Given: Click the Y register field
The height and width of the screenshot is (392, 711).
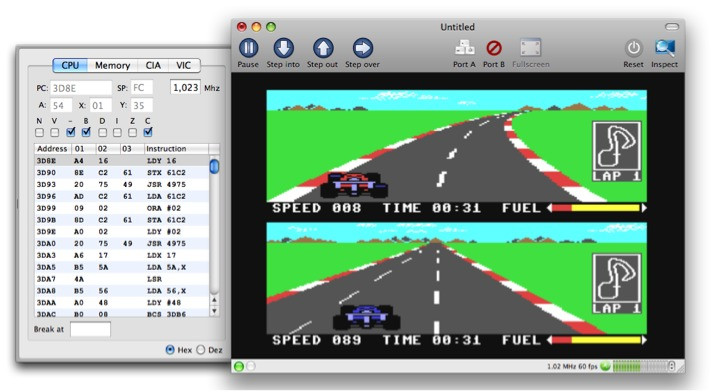Looking at the screenshot, I should (x=142, y=105).
